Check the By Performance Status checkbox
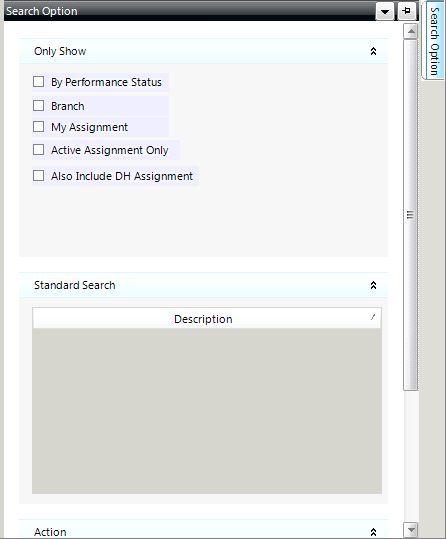Screen dimensions: 446x539 [x=39, y=82]
